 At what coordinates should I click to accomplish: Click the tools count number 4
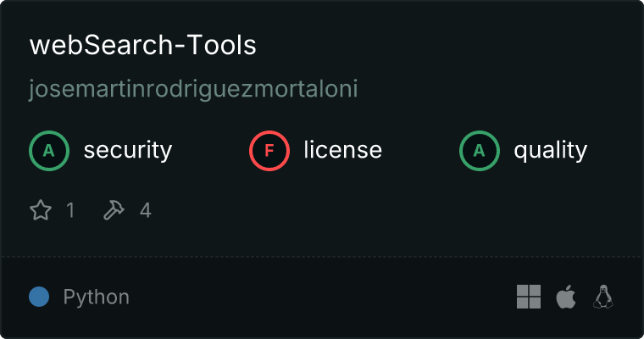[146, 210]
